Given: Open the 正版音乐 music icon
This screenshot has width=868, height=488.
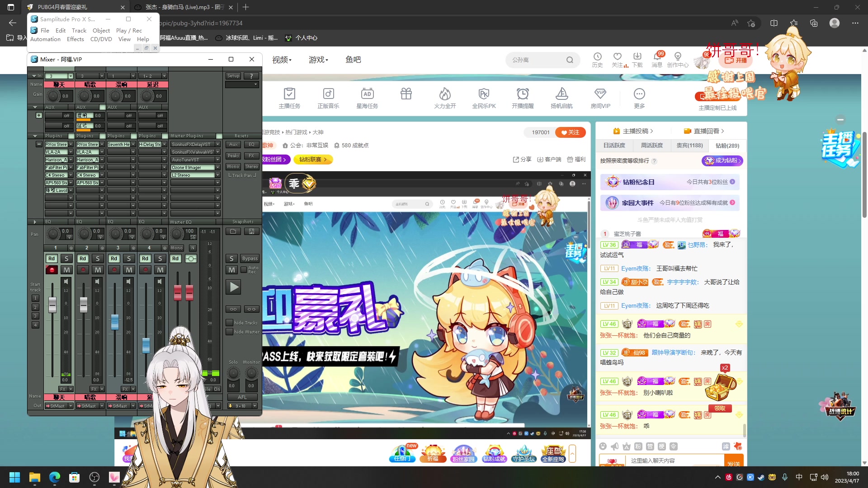Looking at the screenshot, I should coord(328,98).
